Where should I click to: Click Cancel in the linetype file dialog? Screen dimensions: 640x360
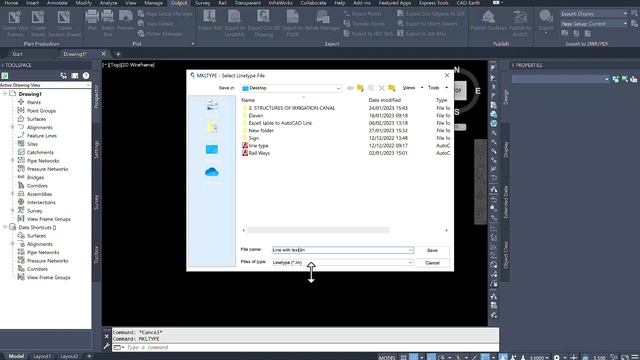pos(432,263)
